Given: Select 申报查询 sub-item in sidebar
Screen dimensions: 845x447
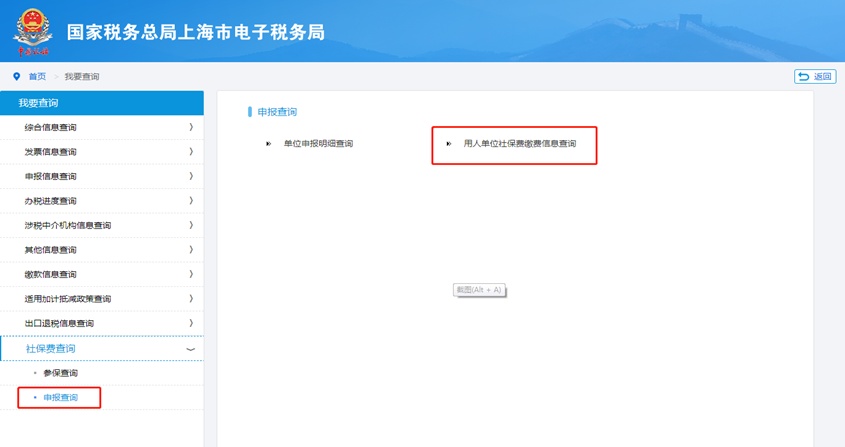Looking at the screenshot, I should (60, 397).
